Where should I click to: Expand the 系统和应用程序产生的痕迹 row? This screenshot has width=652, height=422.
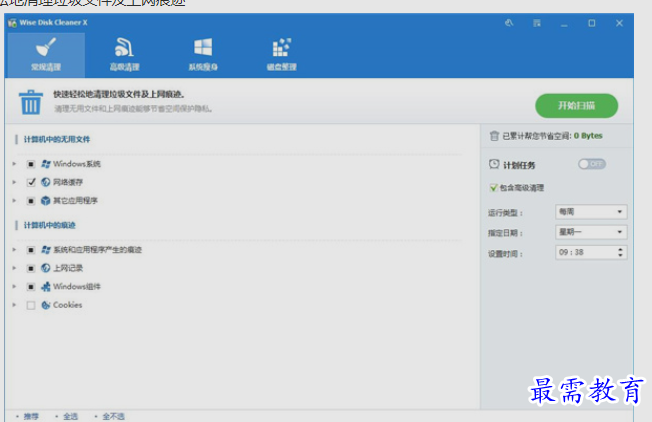[14, 249]
